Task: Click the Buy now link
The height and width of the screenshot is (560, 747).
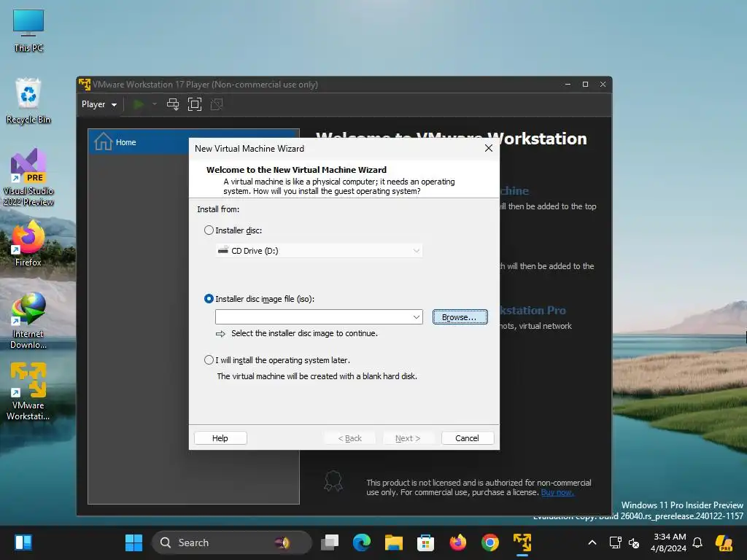Action: pos(557,492)
